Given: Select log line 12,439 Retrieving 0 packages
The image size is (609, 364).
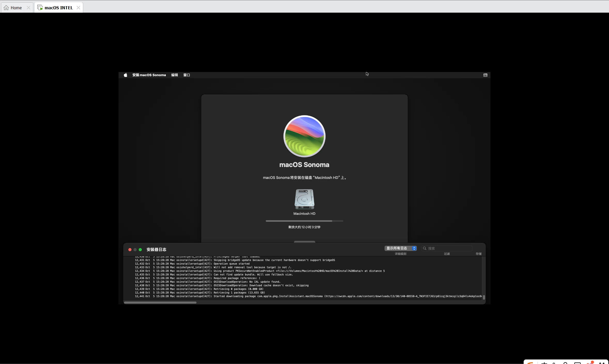Looking at the screenshot, I should [x=199, y=289].
